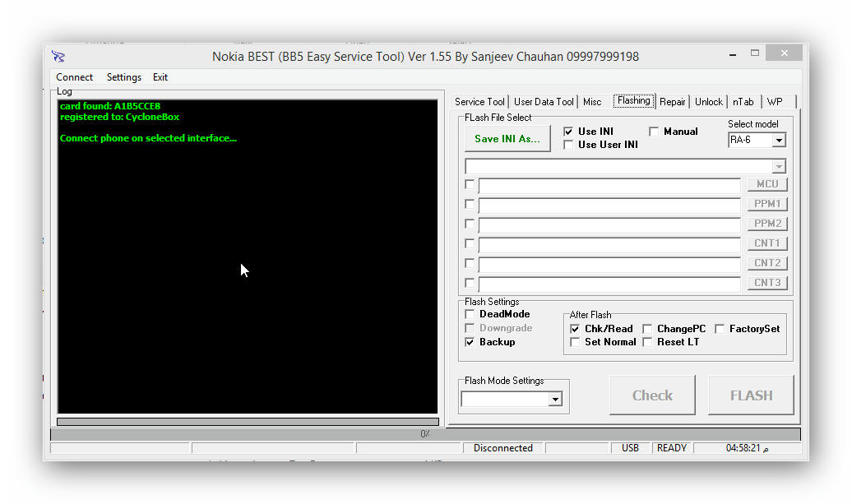This screenshot has height=504, width=852.
Task: Click the CNT2 file button
Action: click(767, 263)
